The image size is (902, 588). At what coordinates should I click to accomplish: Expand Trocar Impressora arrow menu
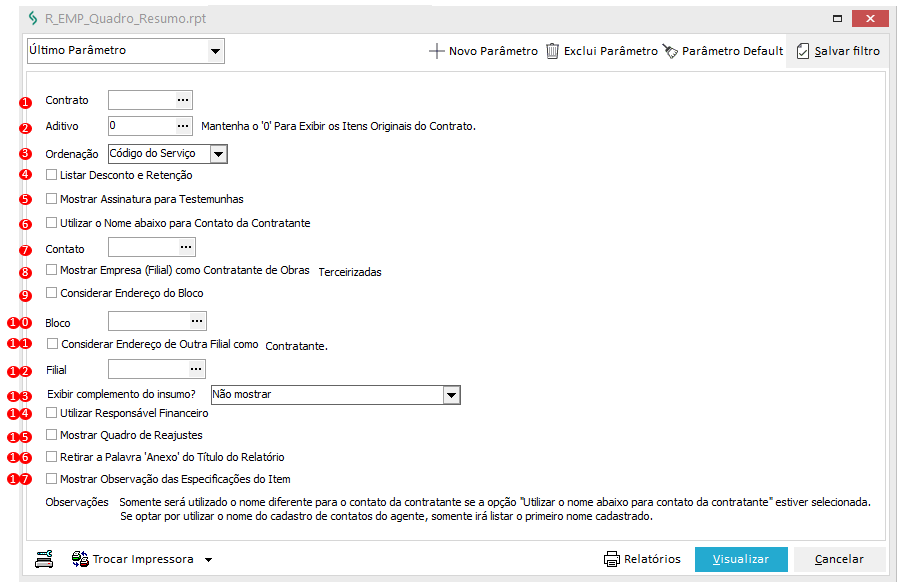click(x=208, y=560)
